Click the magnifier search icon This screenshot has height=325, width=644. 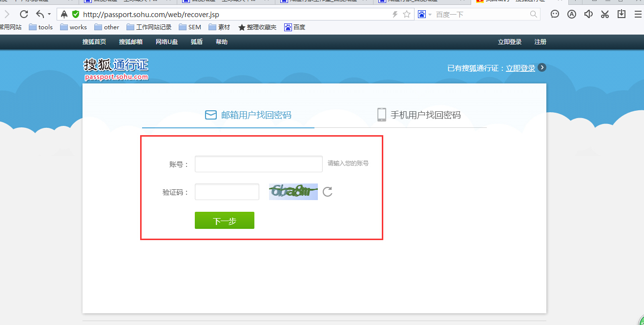534,14
